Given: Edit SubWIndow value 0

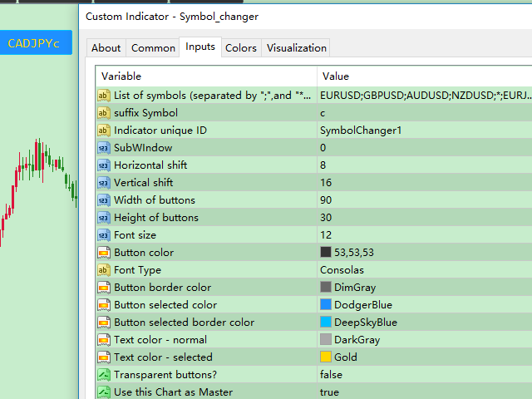Looking at the screenshot, I should [x=425, y=148].
